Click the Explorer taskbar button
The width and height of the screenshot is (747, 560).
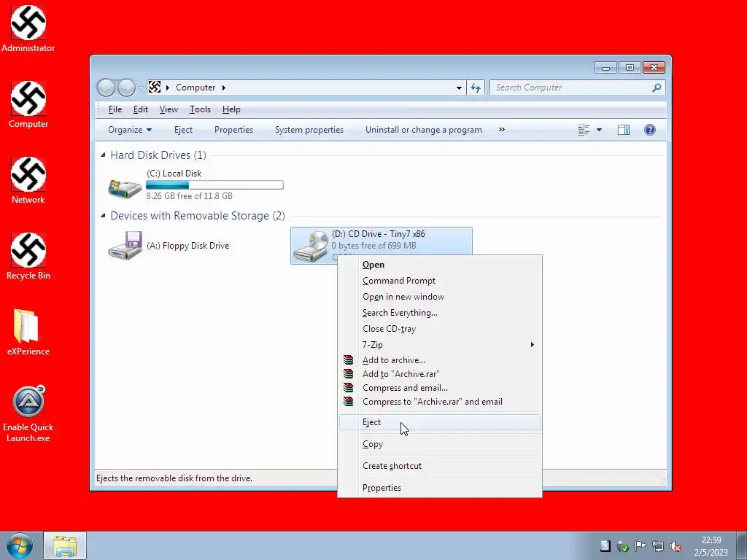point(65,546)
